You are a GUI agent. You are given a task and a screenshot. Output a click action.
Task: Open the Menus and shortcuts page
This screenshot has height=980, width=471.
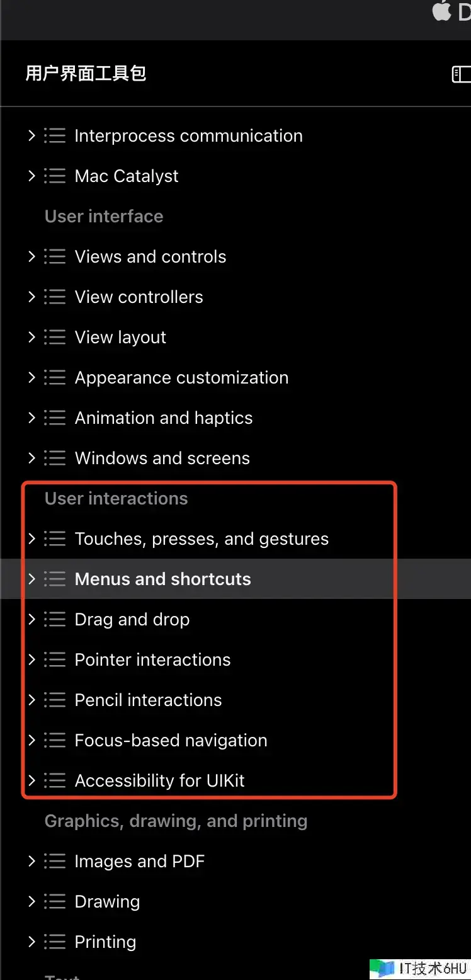tap(162, 579)
